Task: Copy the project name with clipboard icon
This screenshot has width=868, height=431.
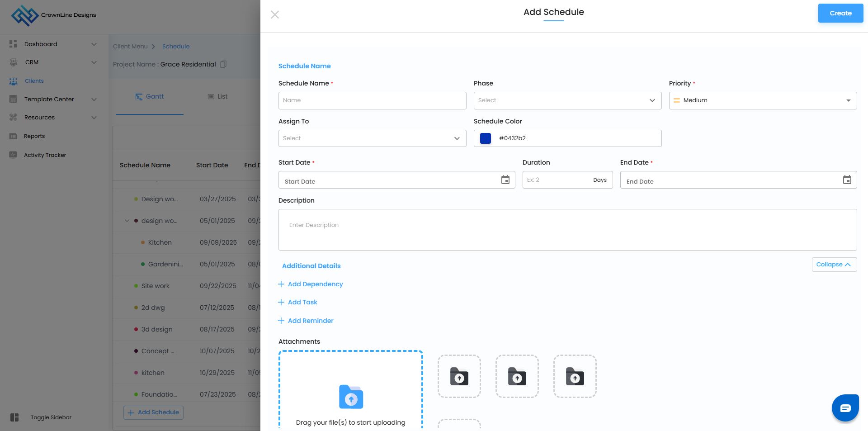Action: (223, 64)
